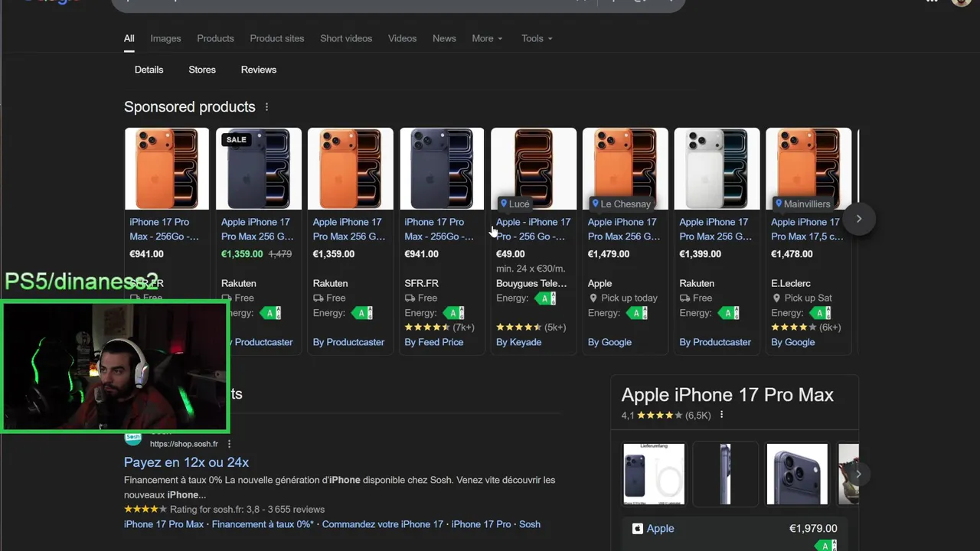Select the Stores sub-tab
Image resolution: width=980 pixels, height=551 pixels.
(202, 70)
